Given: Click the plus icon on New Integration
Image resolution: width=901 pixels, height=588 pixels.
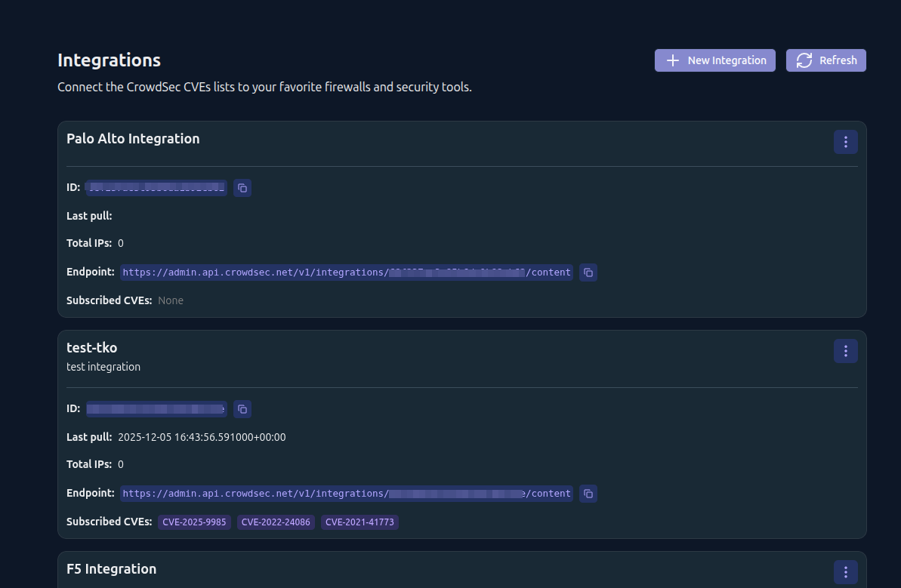Looking at the screenshot, I should click(672, 60).
